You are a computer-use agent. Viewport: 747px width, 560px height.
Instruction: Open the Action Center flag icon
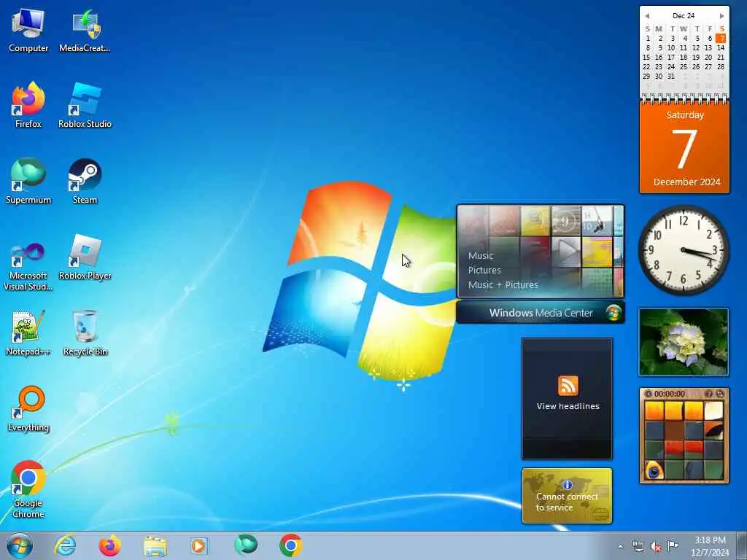[673, 545]
